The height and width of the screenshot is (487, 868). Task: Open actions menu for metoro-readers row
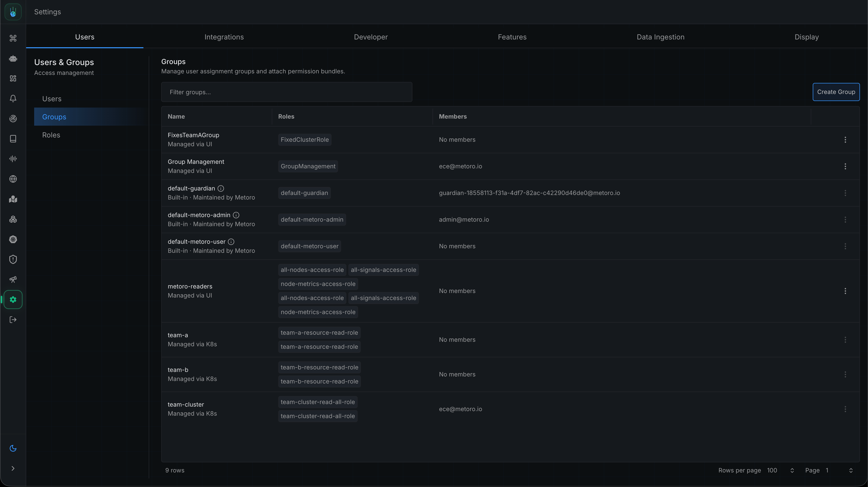click(845, 291)
